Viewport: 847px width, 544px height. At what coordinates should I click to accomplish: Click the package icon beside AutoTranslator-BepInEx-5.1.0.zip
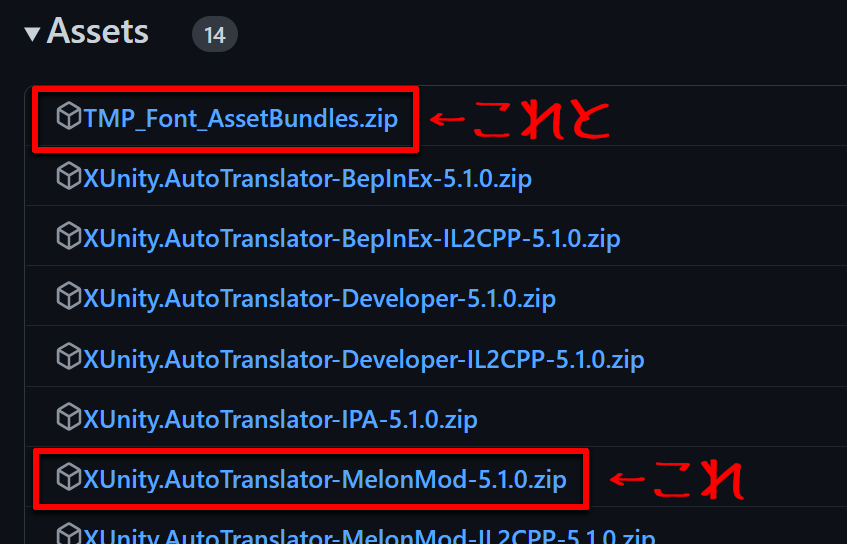point(68,179)
